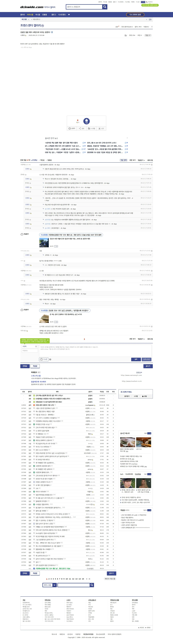Collapse comments with lower 댓글닫기
The height and width of the screenshot is (644, 173).
coord(141,339)
